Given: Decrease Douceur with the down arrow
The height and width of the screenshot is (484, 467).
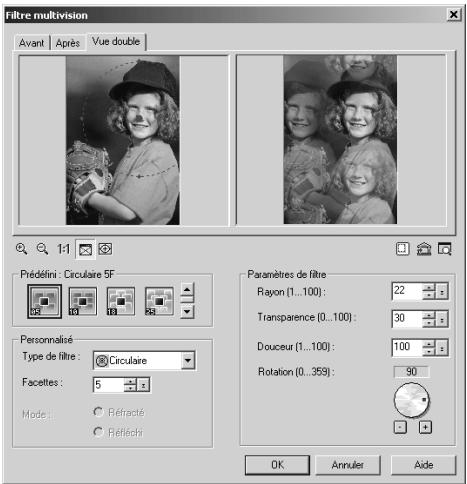Looking at the screenshot, I should 429,351.
